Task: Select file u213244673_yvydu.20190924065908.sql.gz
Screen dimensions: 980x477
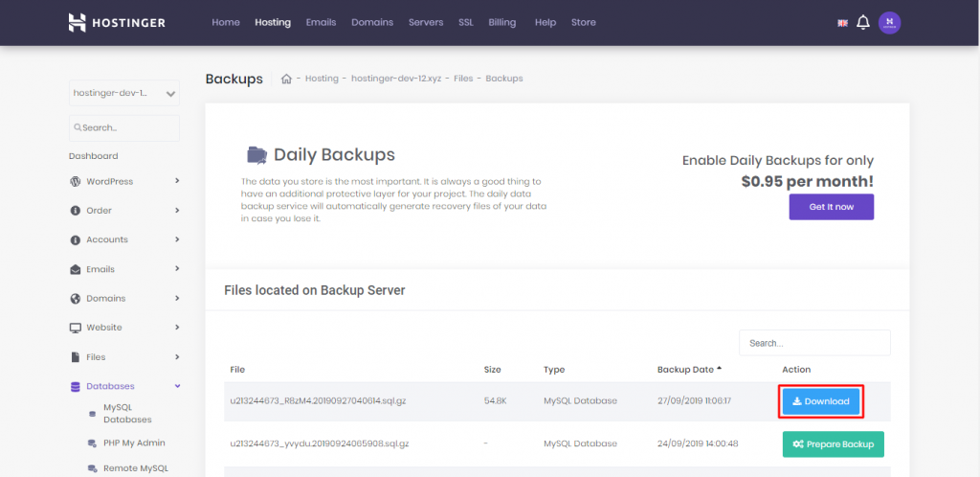Action: pyautogui.click(x=320, y=443)
